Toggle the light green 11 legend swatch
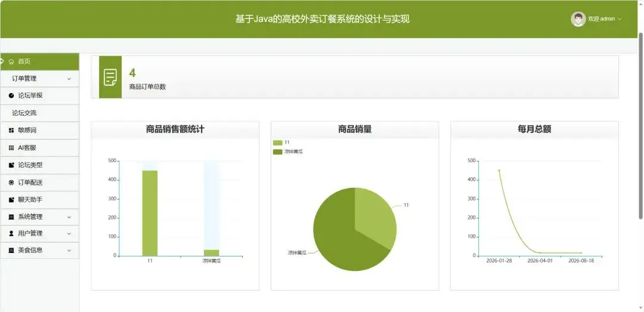644x312 pixels. click(x=278, y=143)
